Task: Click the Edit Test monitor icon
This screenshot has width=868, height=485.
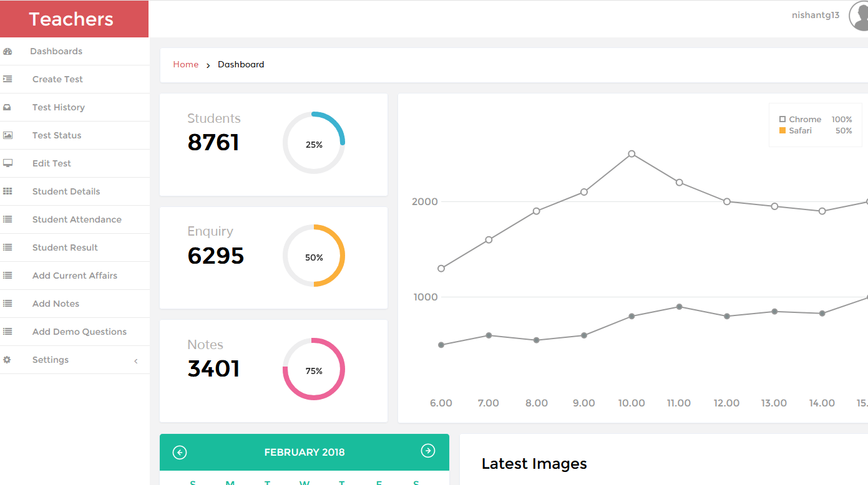Action: point(7,163)
